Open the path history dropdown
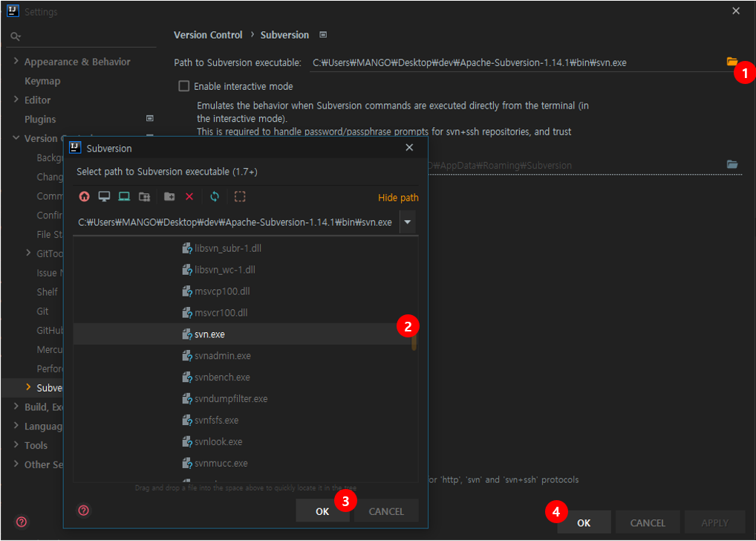 click(x=408, y=222)
